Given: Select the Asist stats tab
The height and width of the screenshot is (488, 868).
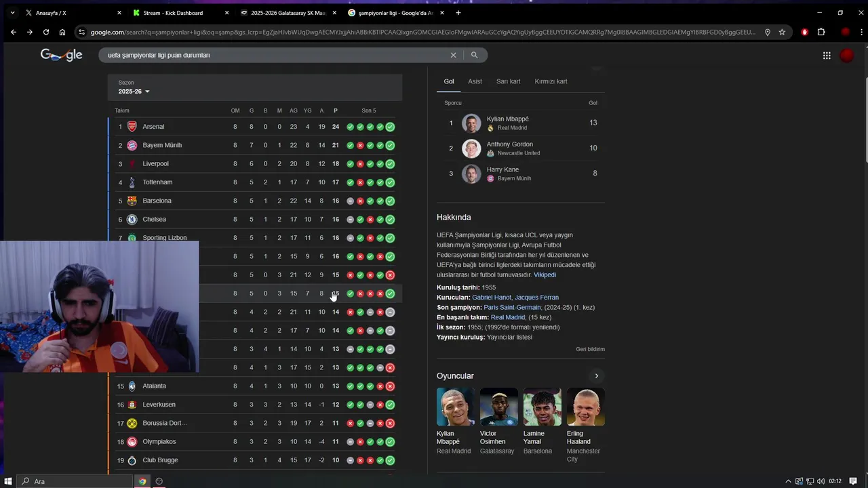Looking at the screenshot, I should pos(475,81).
